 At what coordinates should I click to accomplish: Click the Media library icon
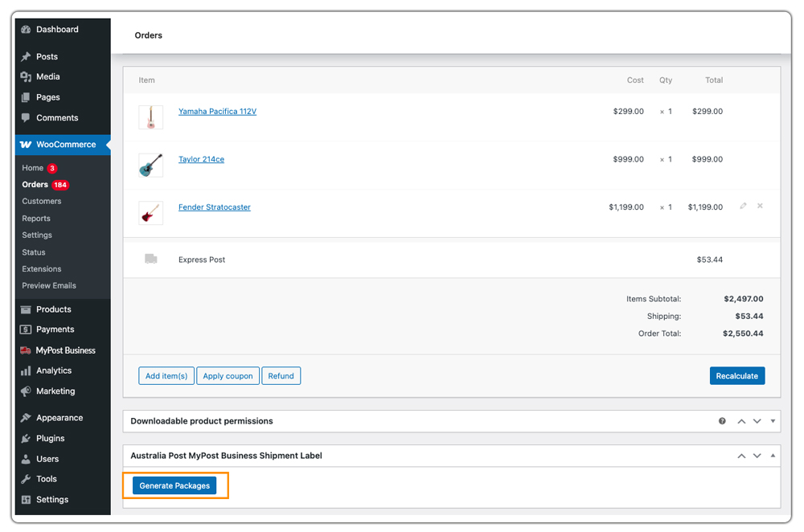click(x=26, y=77)
